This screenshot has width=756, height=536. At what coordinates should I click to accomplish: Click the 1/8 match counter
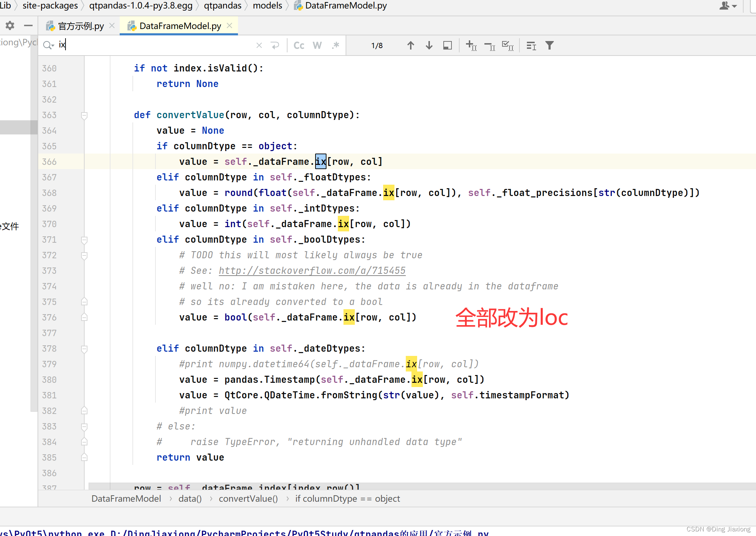click(377, 46)
